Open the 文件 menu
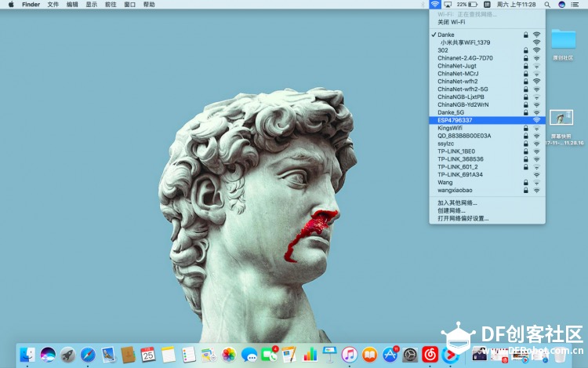Image resolution: width=588 pixels, height=368 pixels. click(x=53, y=5)
